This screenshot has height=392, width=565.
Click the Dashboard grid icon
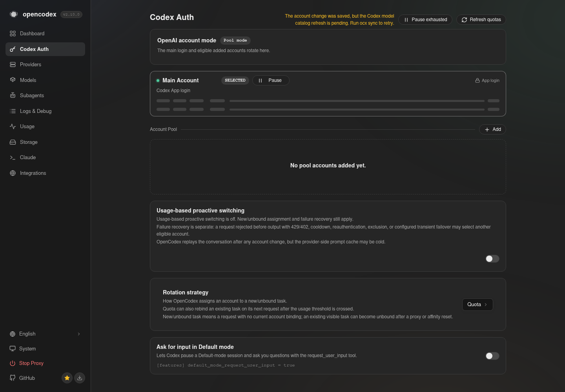tap(13, 34)
